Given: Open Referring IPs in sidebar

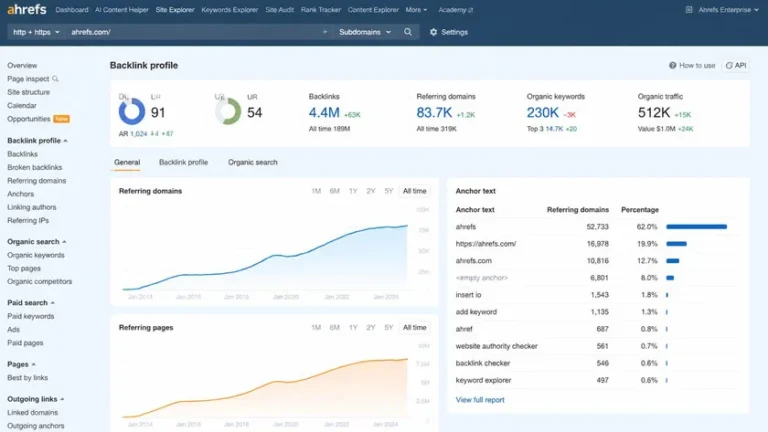Looking at the screenshot, I should coord(28,220).
